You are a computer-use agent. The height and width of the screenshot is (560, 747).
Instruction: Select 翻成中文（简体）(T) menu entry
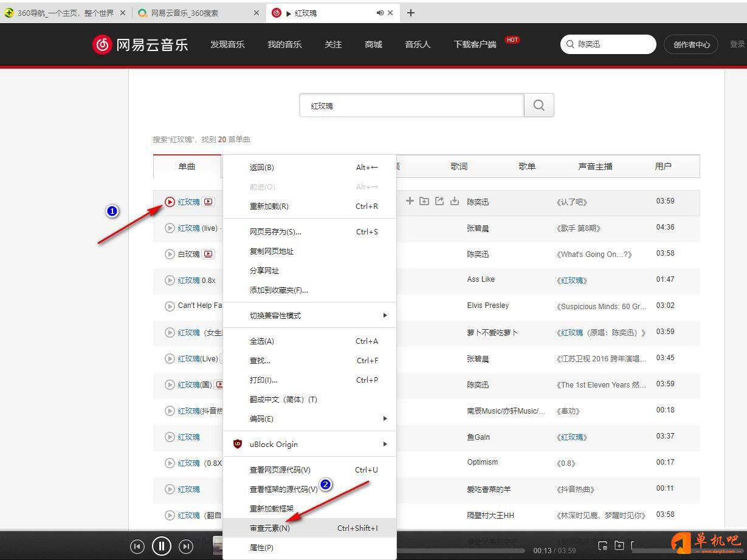point(310,399)
